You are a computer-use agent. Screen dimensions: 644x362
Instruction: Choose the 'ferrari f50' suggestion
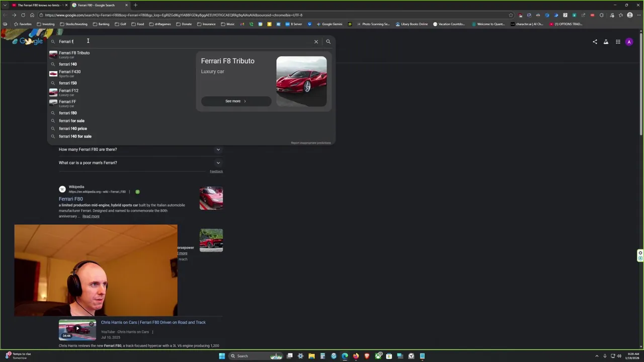pyautogui.click(x=121, y=83)
